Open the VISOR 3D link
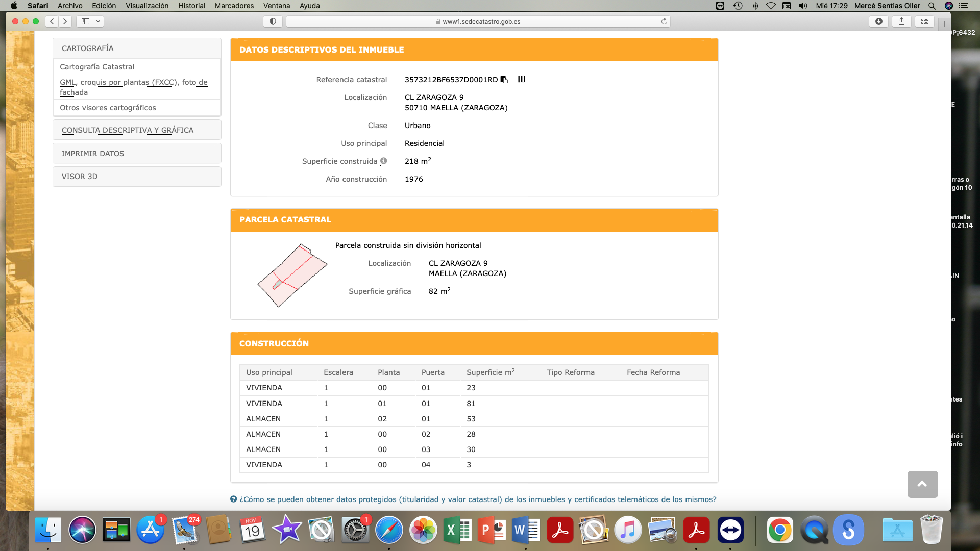This screenshot has width=980, height=551. [80, 177]
